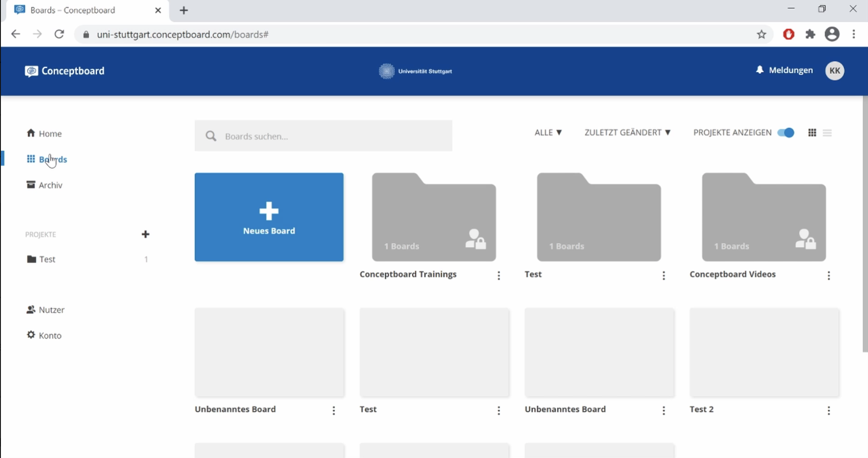Open the Test 2 board thumbnail
The height and width of the screenshot is (458, 868).
click(x=764, y=352)
